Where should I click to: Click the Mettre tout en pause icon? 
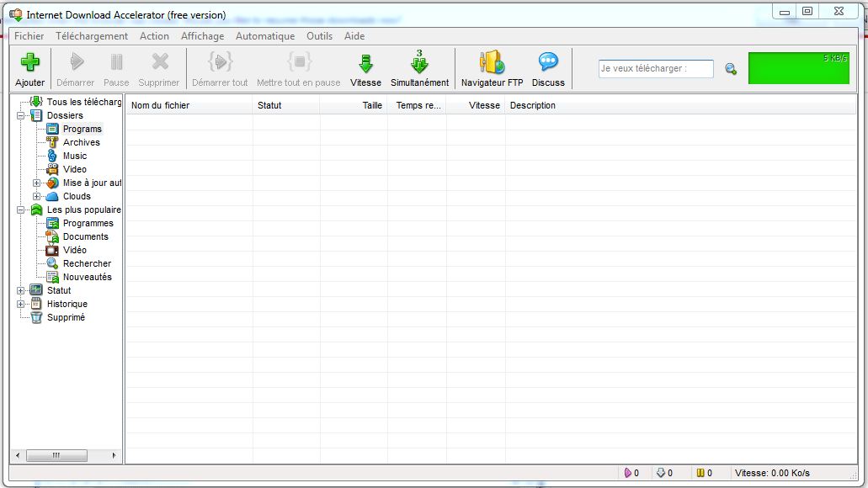(x=299, y=62)
